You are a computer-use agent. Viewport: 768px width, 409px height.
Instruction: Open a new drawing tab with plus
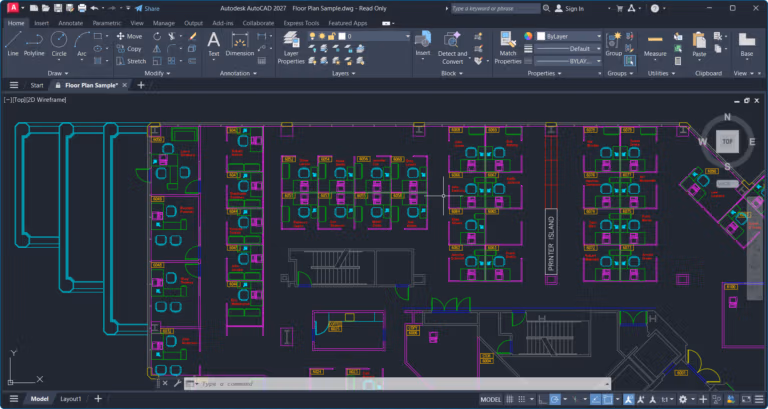click(141, 85)
